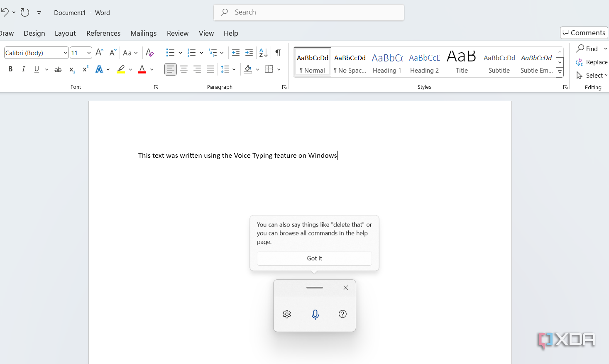Open voice typing help question mark
Screen dimensions: 609x364
[x=342, y=315]
